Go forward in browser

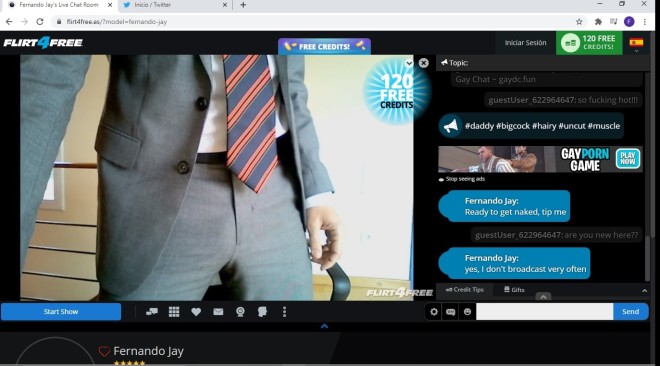[24, 21]
